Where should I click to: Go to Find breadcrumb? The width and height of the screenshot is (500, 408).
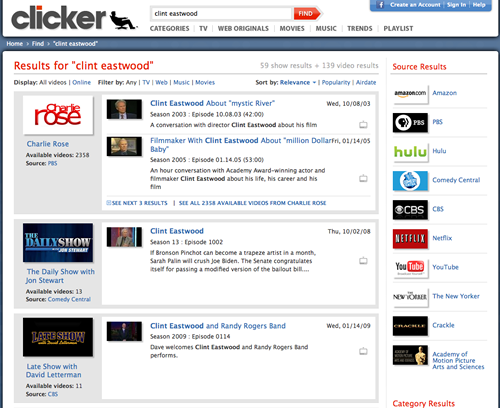click(38, 44)
